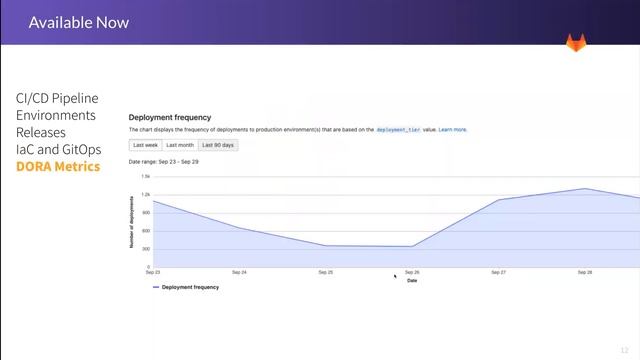Screen dimensions: 640x360
Task: Click the chart peak at Sep 28
Action: point(585,189)
